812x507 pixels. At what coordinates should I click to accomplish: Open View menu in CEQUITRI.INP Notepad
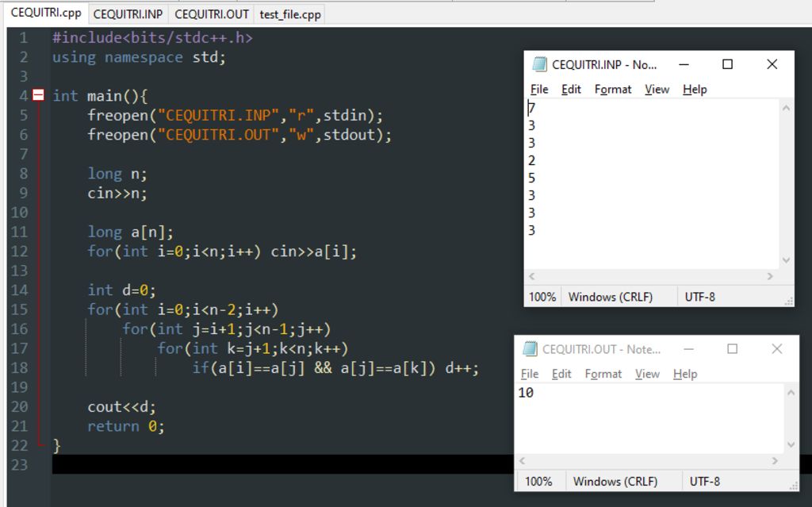(657, 89)
